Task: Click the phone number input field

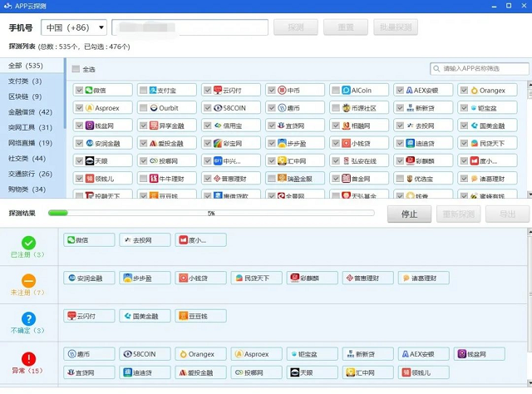Action: (x=190, y=27)
